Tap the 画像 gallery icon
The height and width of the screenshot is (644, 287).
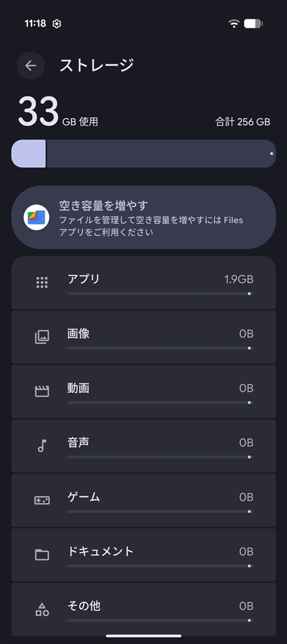tap(42, 337)
